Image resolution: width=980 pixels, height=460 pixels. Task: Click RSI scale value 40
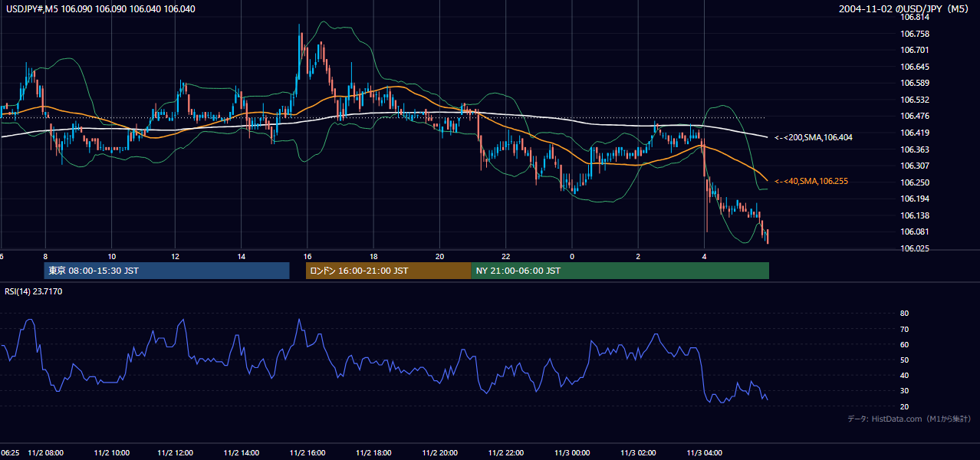(905, 375)
